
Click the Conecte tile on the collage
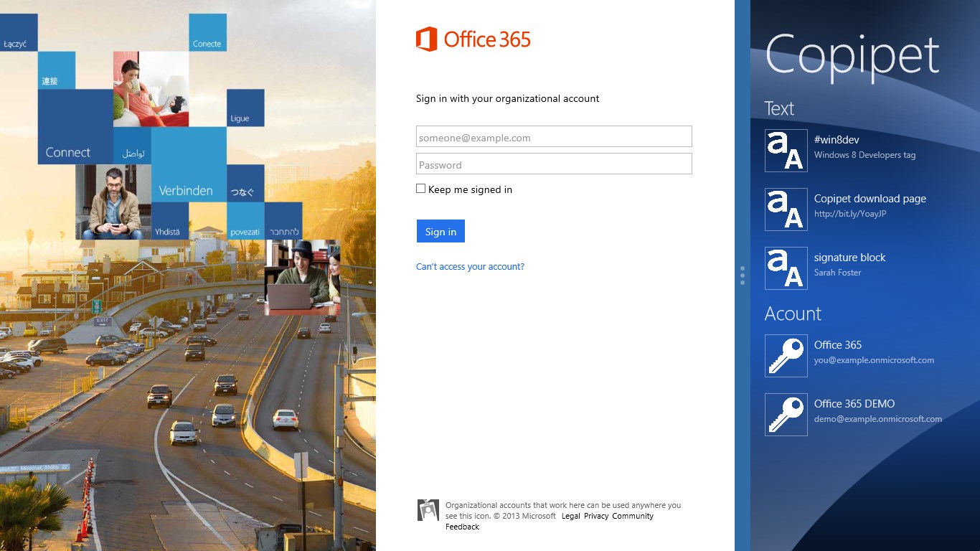click(208, 32)
